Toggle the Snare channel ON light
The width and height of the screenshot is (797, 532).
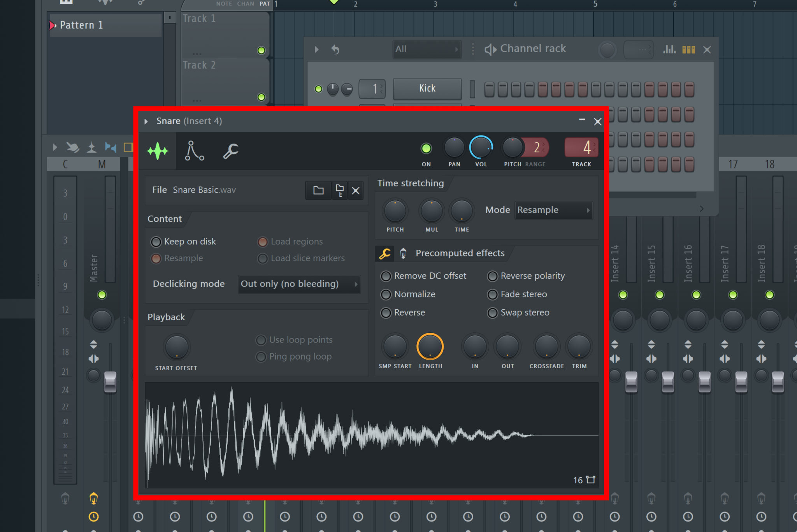pyautogui.click(x=426, y=148)
